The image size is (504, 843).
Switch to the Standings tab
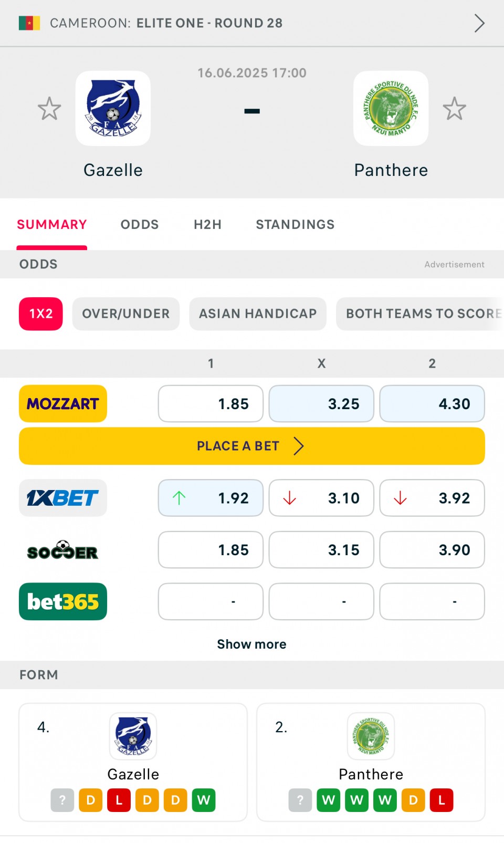(x=295, y=225)
